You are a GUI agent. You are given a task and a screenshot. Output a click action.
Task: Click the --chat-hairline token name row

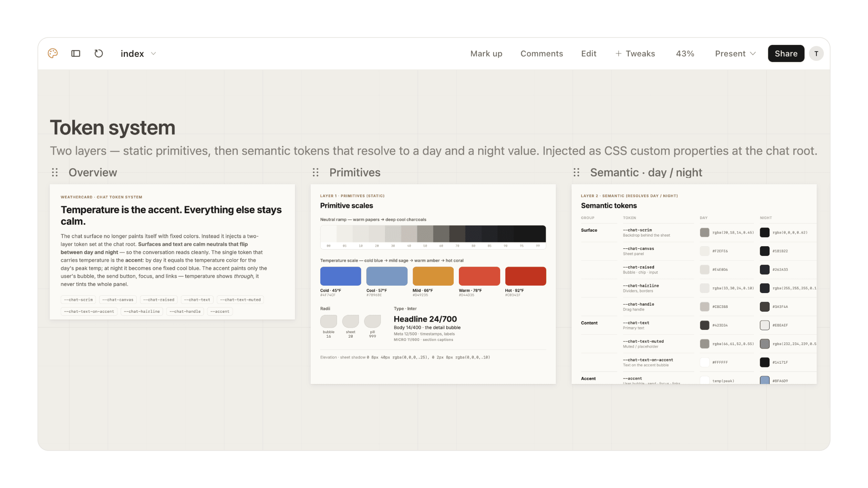(641, 286)
